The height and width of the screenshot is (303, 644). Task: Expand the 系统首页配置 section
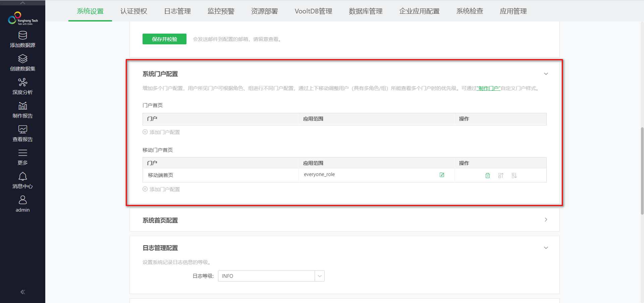546,220
